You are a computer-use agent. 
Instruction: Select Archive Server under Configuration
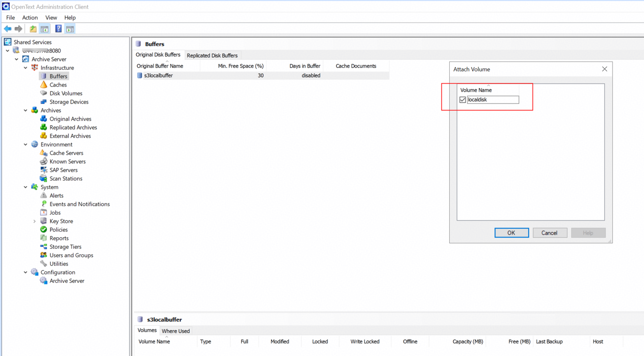[x=67, y=281]
